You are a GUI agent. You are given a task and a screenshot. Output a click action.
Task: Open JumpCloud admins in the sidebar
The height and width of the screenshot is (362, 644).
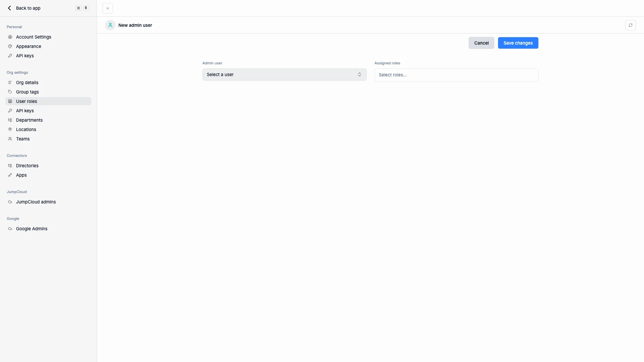tap(36, 202)
